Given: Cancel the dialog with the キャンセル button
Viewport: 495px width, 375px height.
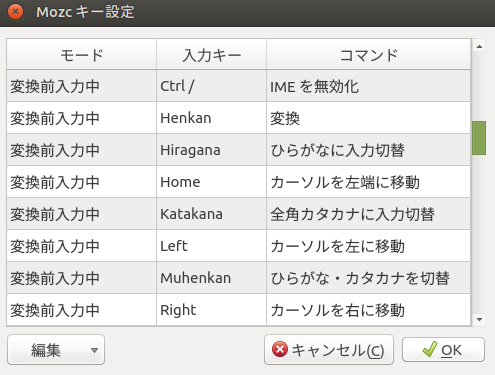Looking at the screenshot, I should [x=329, y=350].
